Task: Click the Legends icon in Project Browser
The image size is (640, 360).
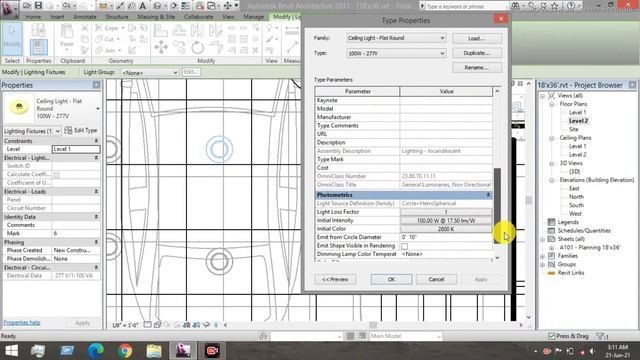Action: pos(551,222)
